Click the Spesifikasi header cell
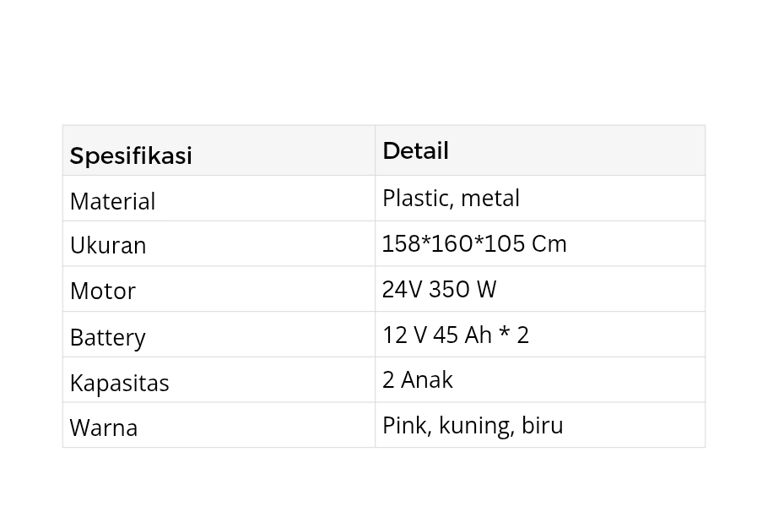Image resolution: width=768 pixels, height=512 pixels. (130, 155)
